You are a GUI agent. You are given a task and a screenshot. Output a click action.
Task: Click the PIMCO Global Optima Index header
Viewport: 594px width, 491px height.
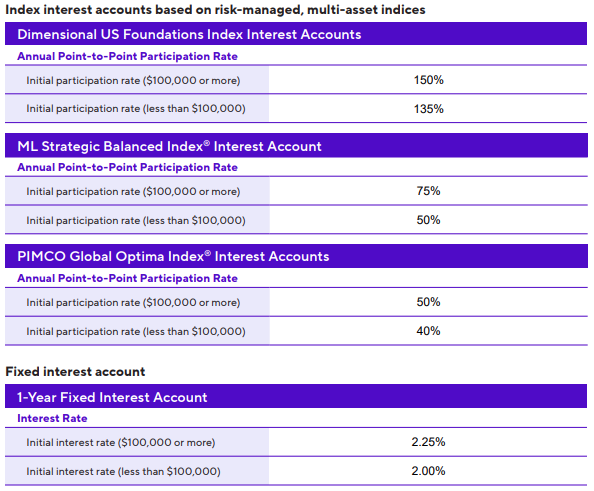pyautogui.click(x=296, y=256)
